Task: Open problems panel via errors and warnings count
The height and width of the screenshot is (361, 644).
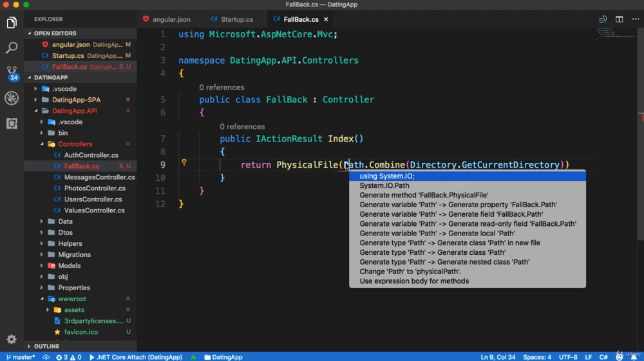Action: click(69, 357)
